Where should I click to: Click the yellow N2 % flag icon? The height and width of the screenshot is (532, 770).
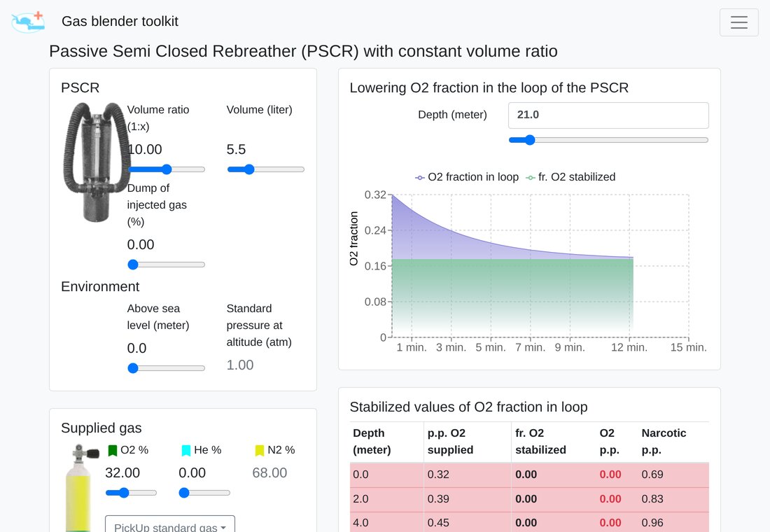pos(260,450)
